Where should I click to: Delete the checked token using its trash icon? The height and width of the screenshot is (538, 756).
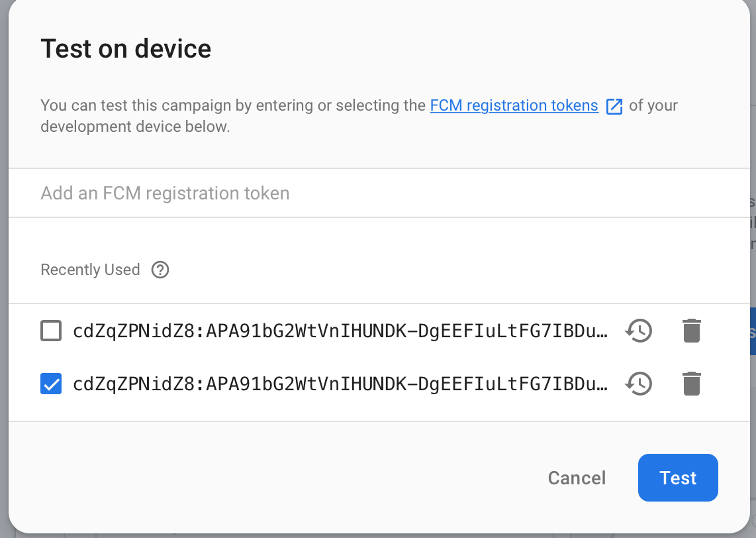(691, 384)
